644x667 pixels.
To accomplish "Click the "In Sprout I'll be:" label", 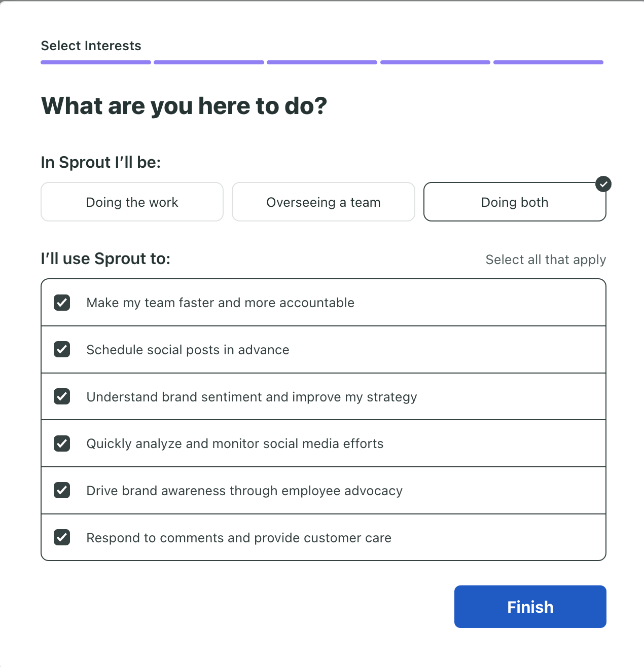I will 100,162.
